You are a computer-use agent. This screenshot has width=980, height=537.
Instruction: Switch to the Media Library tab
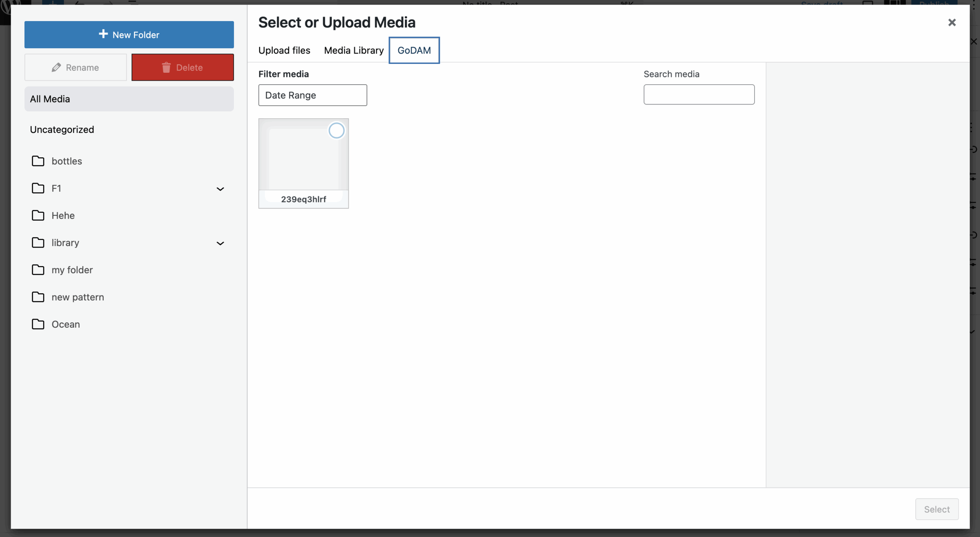coord(353,50)
